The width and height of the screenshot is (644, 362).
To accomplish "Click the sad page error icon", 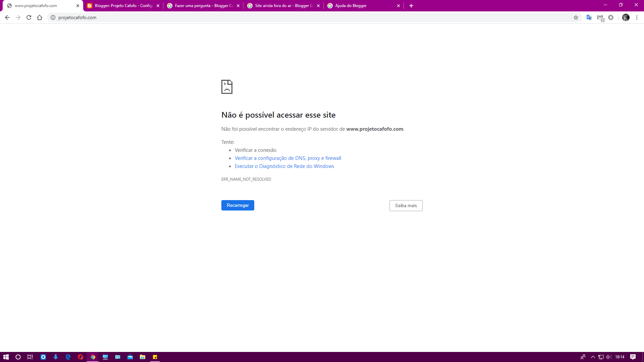I will (x=227, y=87).
